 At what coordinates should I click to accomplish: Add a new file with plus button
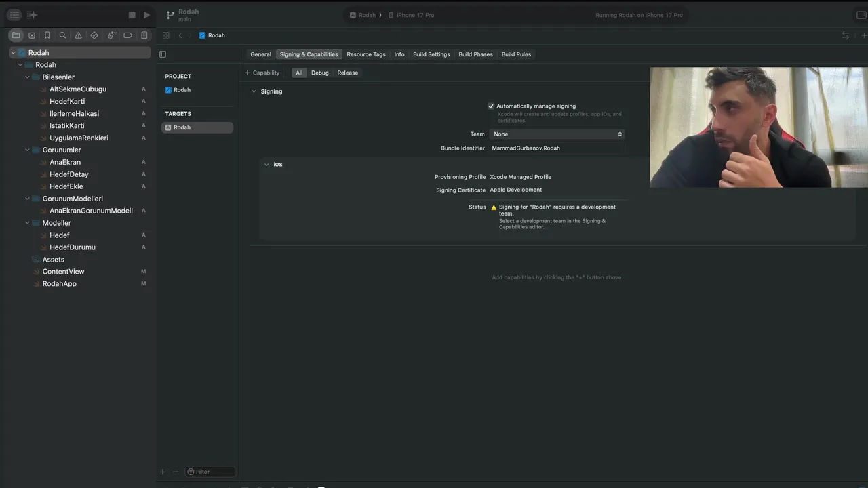pyautogui.click(x=162, y=472)
